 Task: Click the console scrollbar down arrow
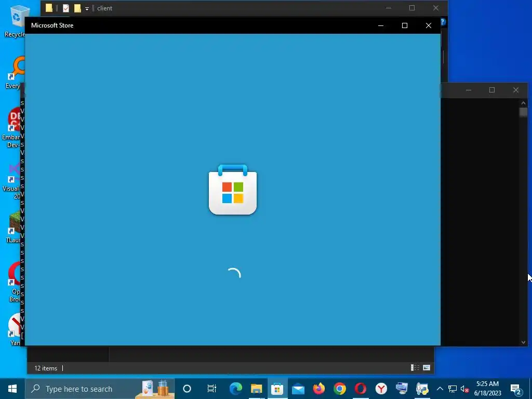523,342
